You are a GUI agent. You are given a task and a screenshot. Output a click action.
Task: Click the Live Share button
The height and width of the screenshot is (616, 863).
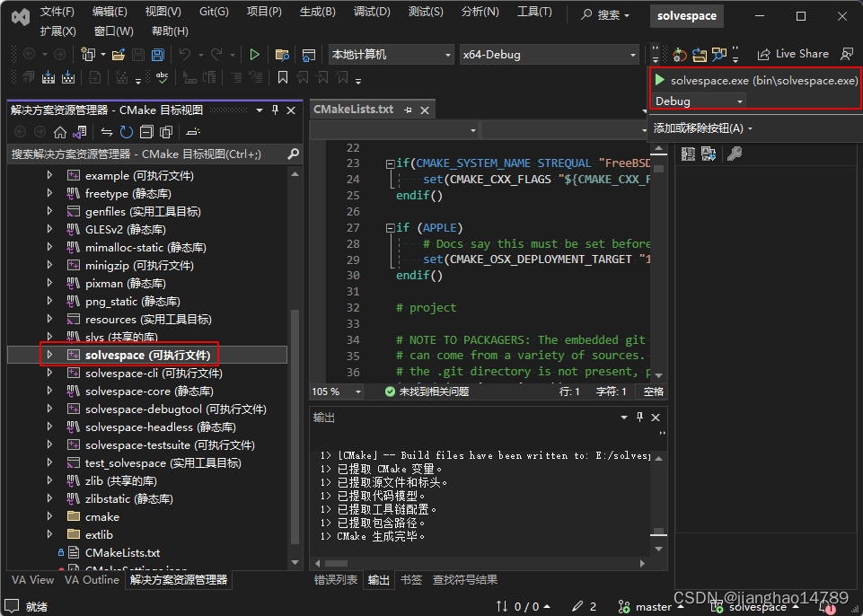click(x=793, y=54)
